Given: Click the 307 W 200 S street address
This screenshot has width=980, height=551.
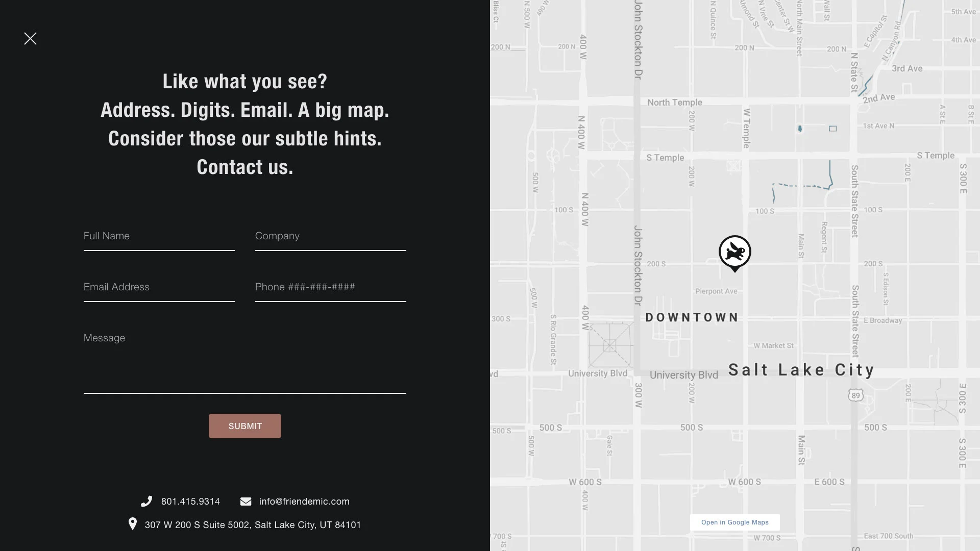Looking at the screenshot, I should 253,525.
